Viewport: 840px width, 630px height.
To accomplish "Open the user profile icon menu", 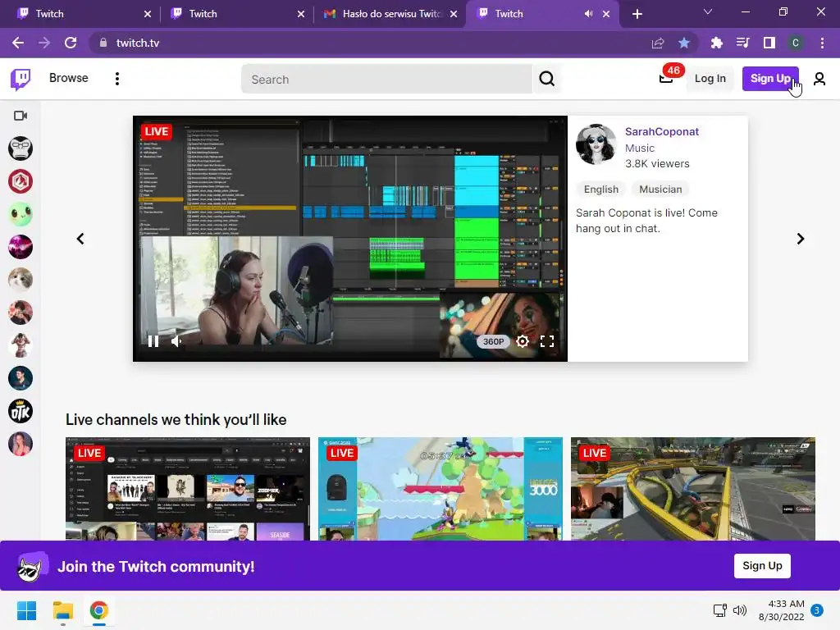I will 819,80.
